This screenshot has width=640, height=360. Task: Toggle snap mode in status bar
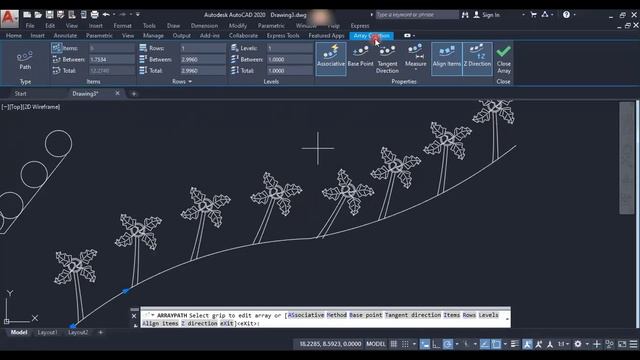(405, 344)
